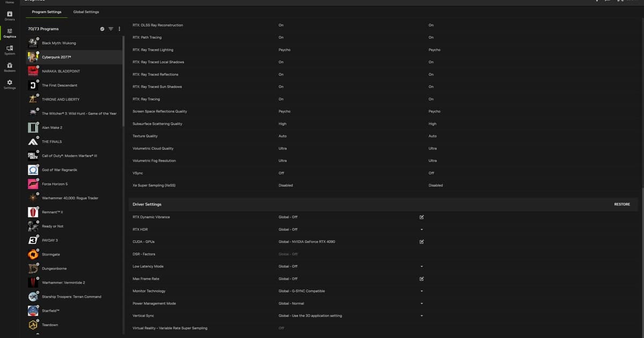Click the RTX: DLSS Ray Reconstruction label
The width and height of the screenshot is (644, 338).
158,25
